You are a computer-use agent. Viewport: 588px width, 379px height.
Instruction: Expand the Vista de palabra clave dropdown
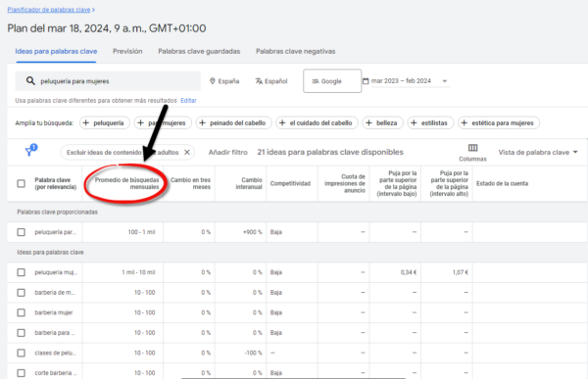[538, 152]
